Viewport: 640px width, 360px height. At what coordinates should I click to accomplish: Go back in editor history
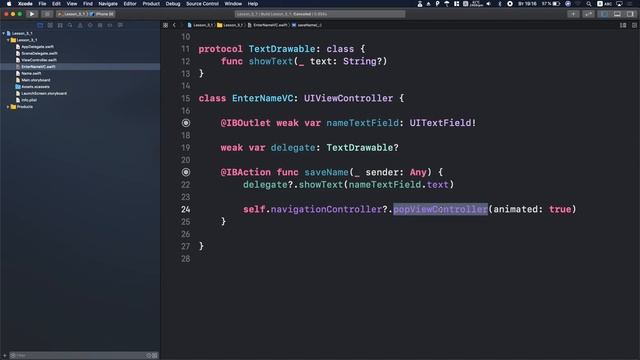tap(174, 25)
